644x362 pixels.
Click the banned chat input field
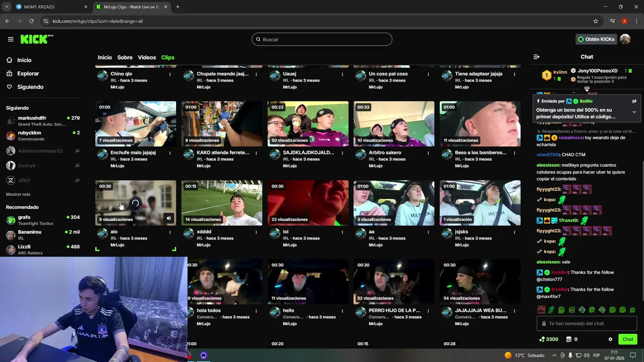pos(587,323)
